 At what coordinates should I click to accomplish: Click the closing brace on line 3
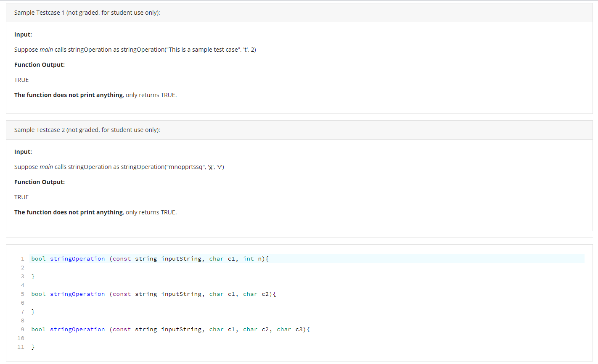32,276
